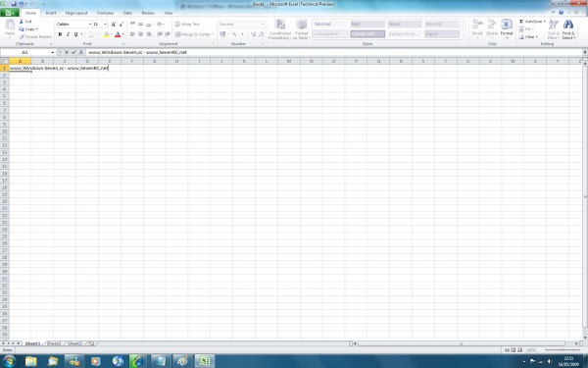
Task: Open Format as Table gallery
Action: click(x=301, y=29)
